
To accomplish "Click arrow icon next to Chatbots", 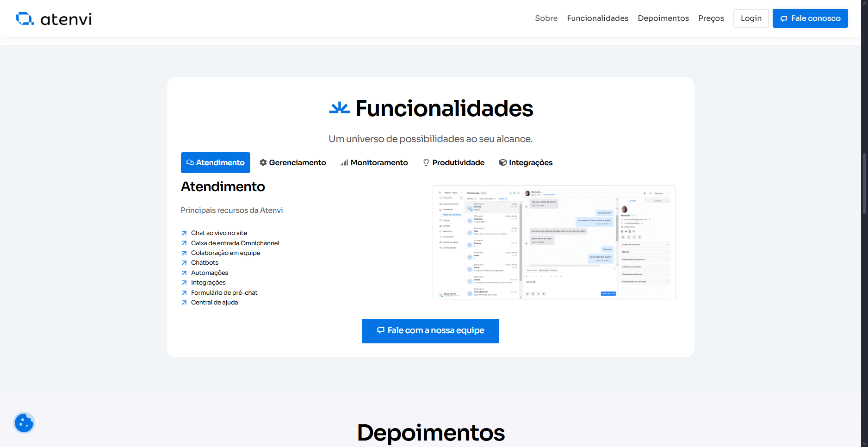I will click(x=184, y=263).
